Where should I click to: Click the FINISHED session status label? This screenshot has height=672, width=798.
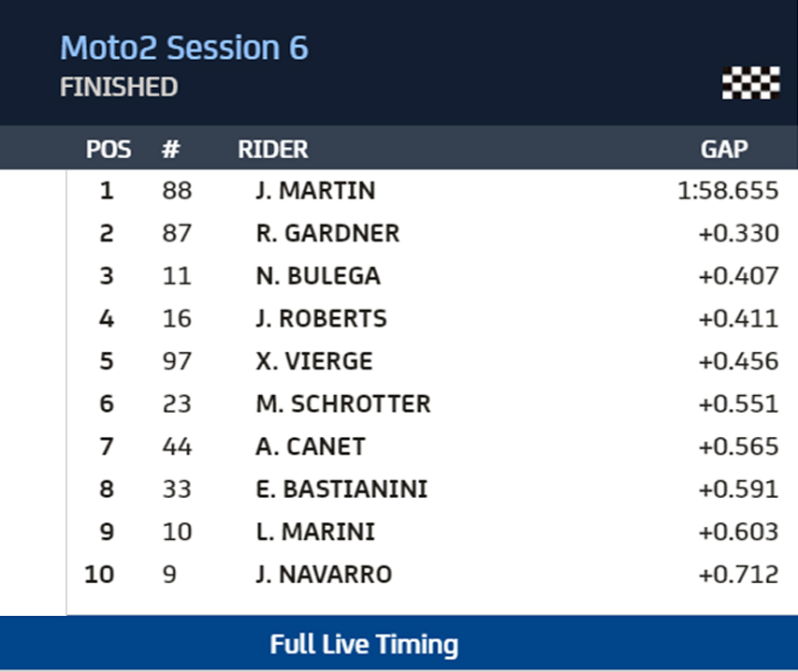pyautogui.click(x=119, y=87)
